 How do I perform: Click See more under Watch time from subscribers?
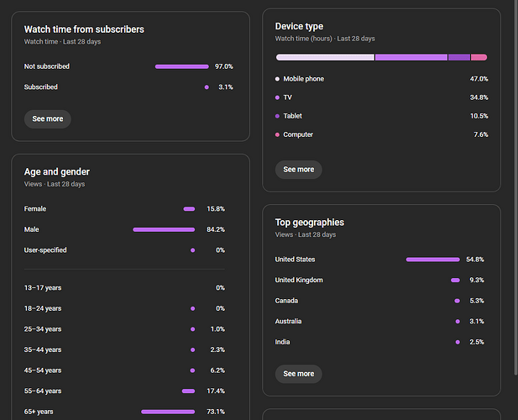(x=48, y=119)
